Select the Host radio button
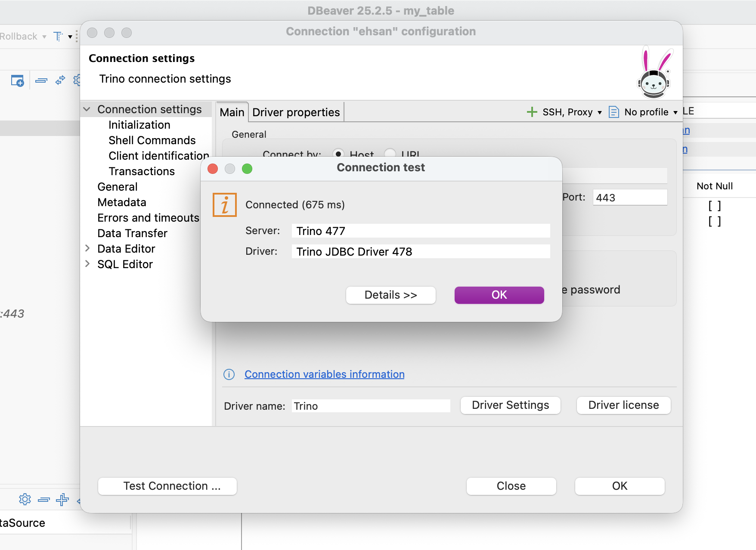 (x=338, y=154)
